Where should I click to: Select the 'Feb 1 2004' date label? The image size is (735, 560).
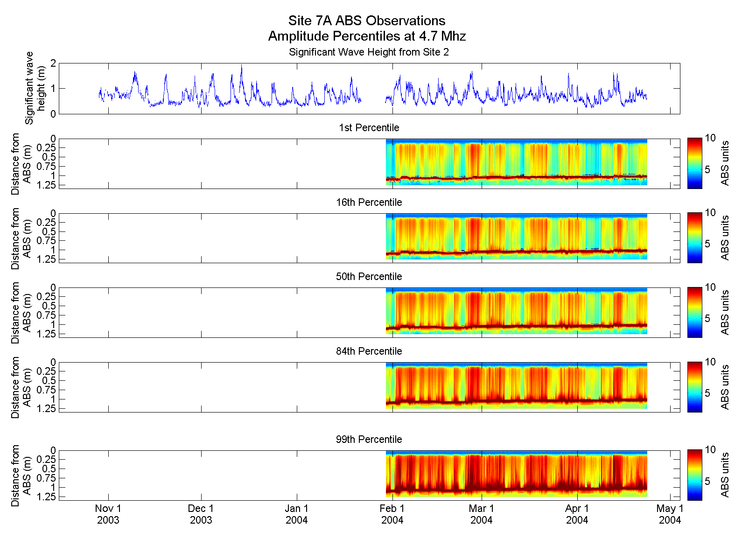coord(392,514)
